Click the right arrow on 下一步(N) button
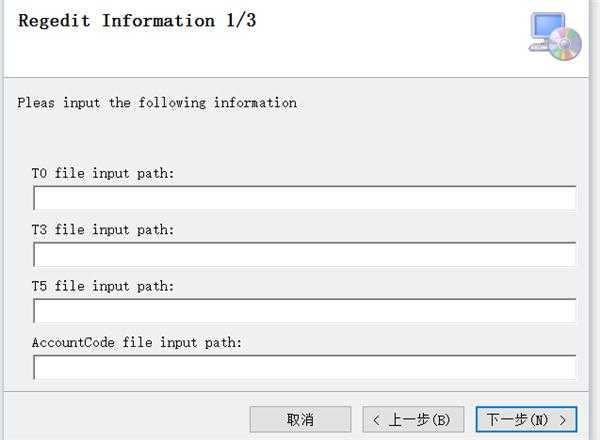This screenshot has height=440, width=600. tap(565, 419)
